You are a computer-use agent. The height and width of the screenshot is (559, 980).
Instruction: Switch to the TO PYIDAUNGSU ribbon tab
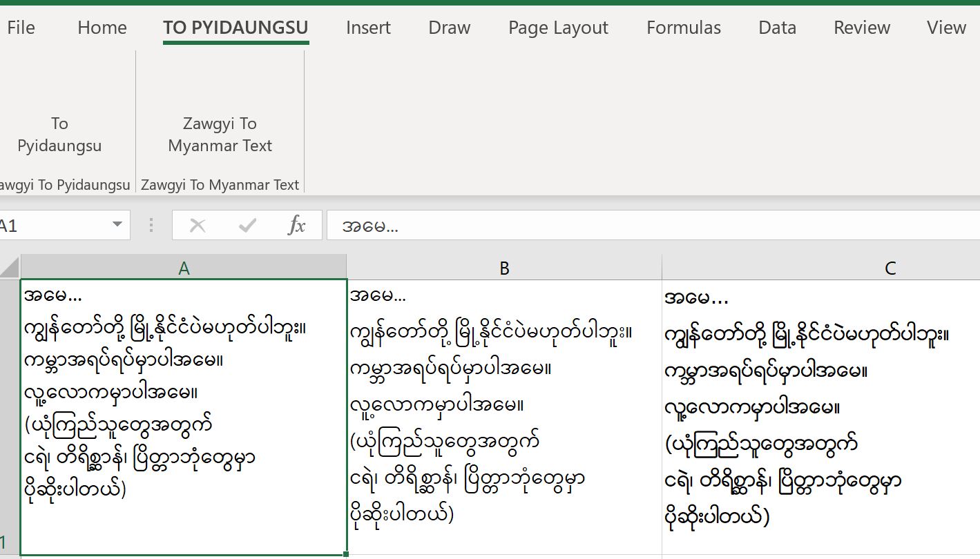pyautogui.click(x=236, y=28)
